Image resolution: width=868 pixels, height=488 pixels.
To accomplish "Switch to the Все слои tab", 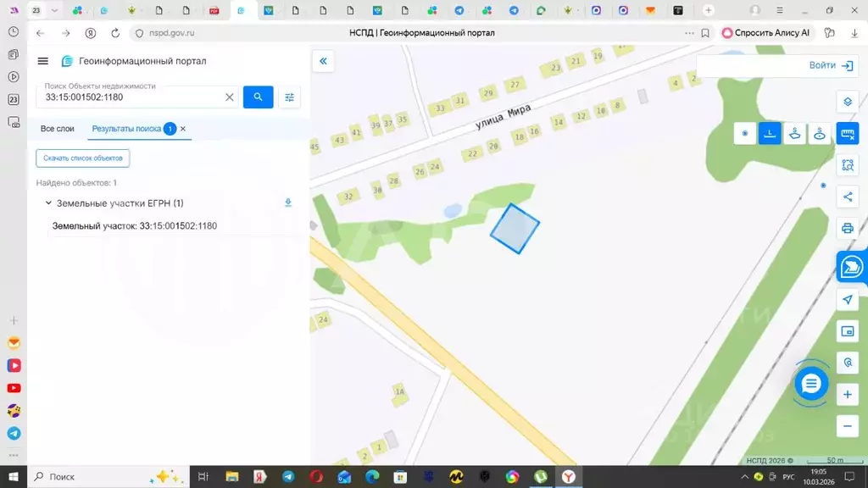I will coord(57,129).
